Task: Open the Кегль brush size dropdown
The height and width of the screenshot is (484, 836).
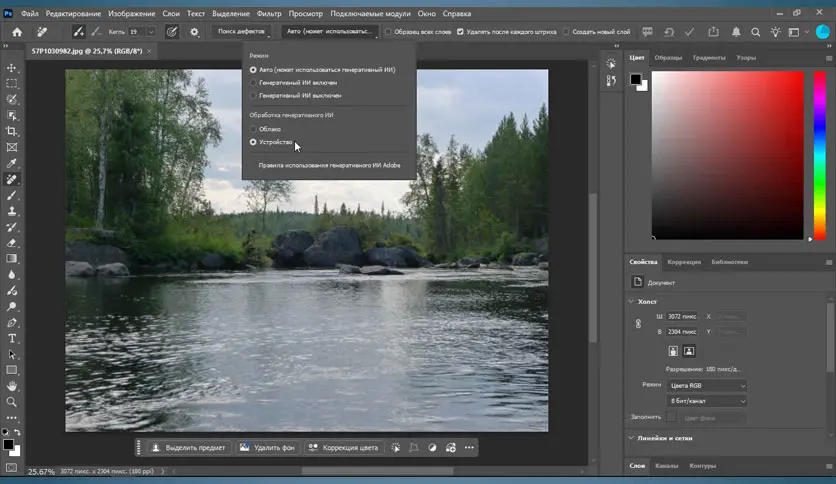Action: coord(151,32)
